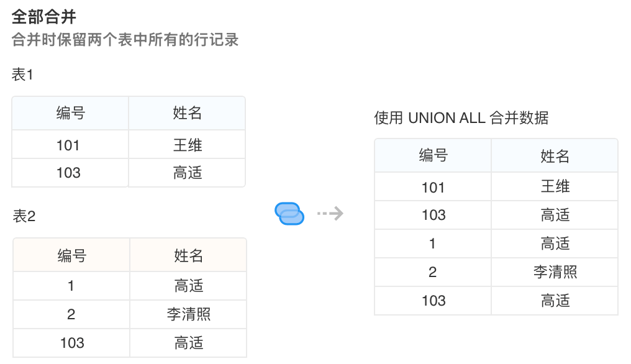This screenshot has width=631, height=364.
Task: Click the 合并时保留两个表中所有的行记录 description text
Action: click(125, 40)
